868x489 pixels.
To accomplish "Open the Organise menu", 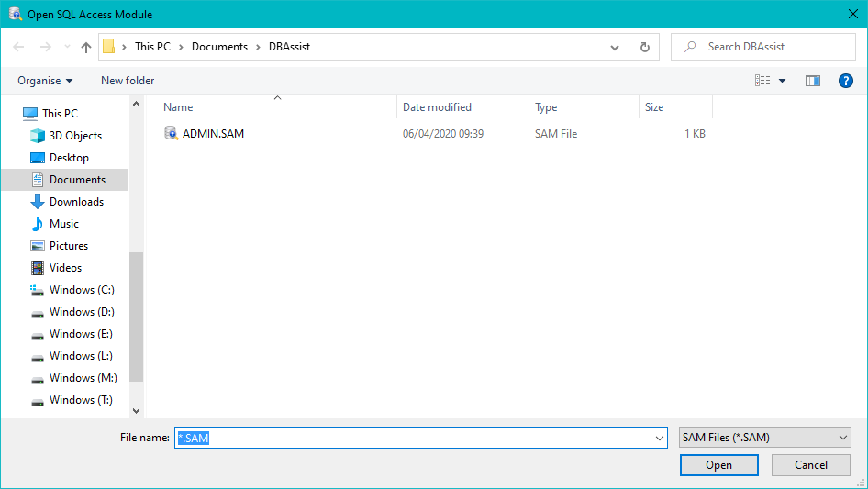I will [x=45, y=81].
